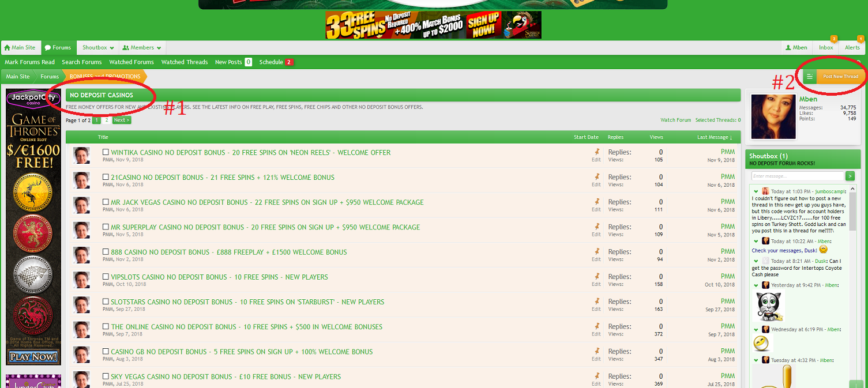Click the members icon beside Members

click(x=126, y=48)
